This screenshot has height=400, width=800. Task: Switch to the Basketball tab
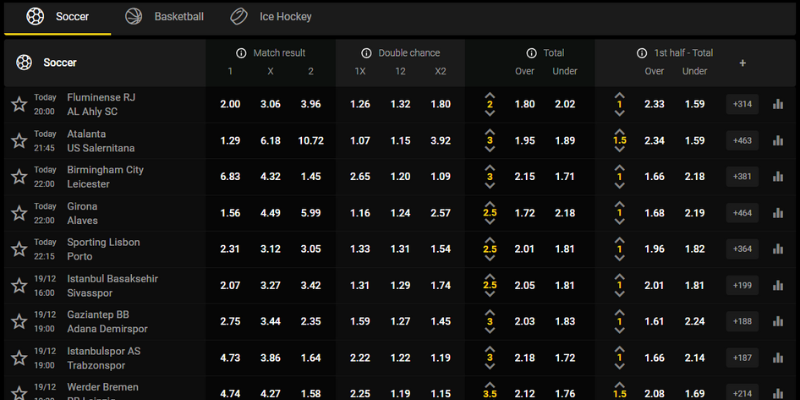165,17
